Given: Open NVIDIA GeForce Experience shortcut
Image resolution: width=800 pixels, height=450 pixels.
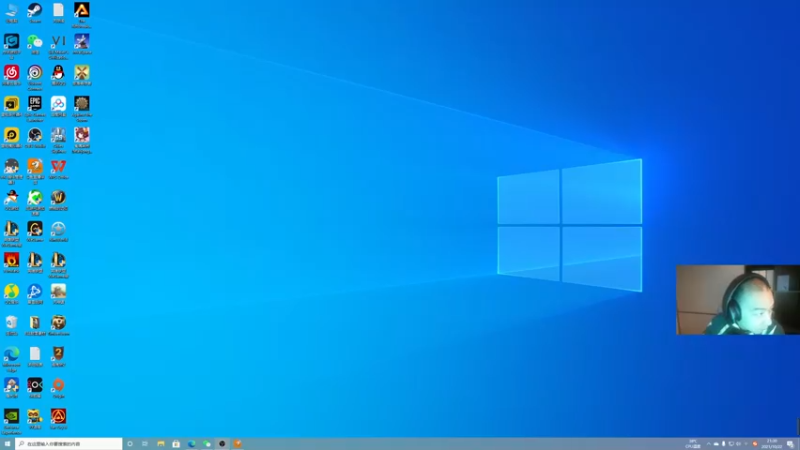Looking at the screenshot, I should click(x=11, y=421).
